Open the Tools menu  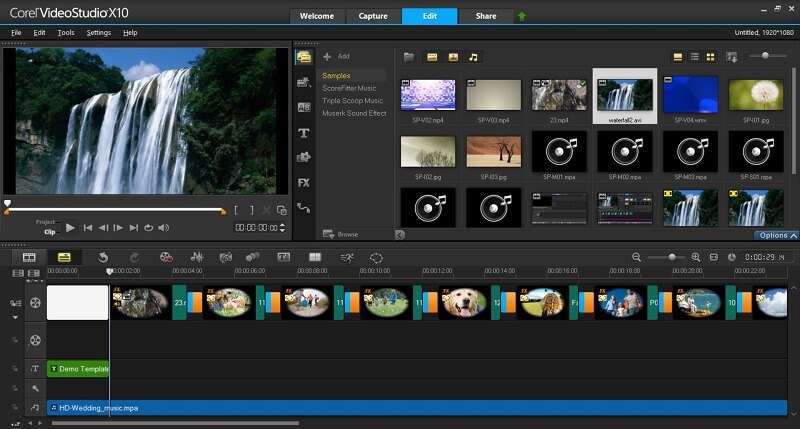coord(66,33)
